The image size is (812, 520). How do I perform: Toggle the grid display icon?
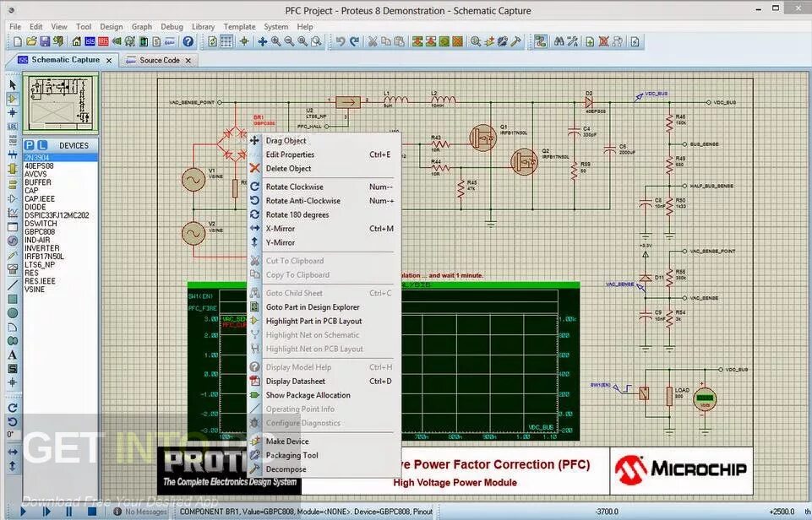coord(226,41)
